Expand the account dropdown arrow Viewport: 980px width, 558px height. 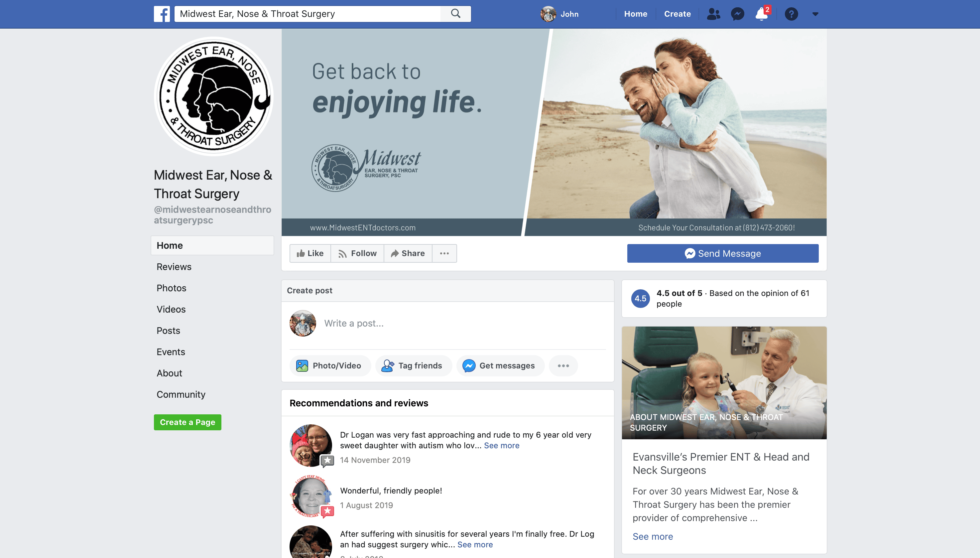(815, 14)
